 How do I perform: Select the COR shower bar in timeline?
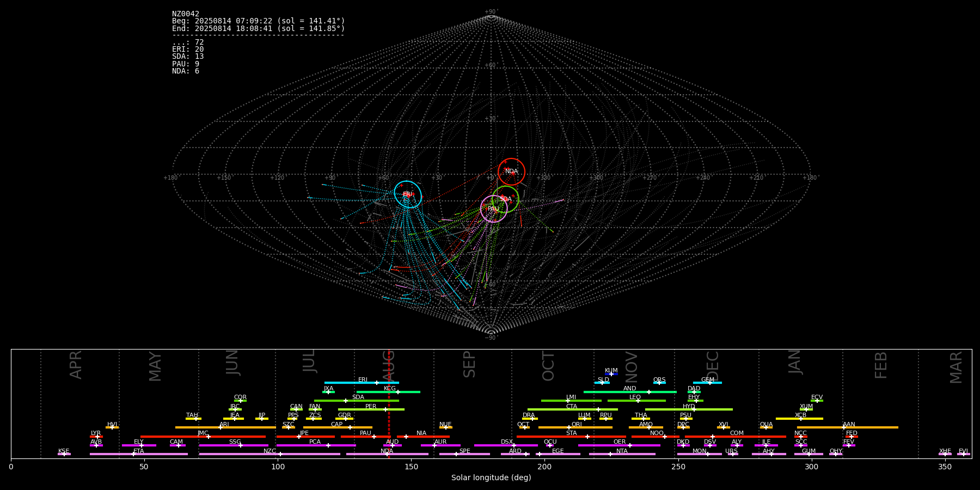click(240, 401)
